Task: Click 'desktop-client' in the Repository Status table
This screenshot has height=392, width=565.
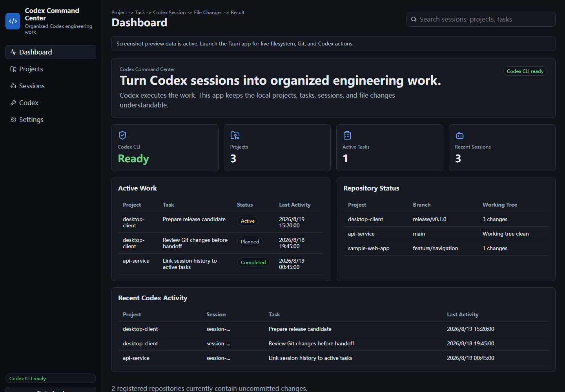Action: pyautogui.click(x=365, y=219)
